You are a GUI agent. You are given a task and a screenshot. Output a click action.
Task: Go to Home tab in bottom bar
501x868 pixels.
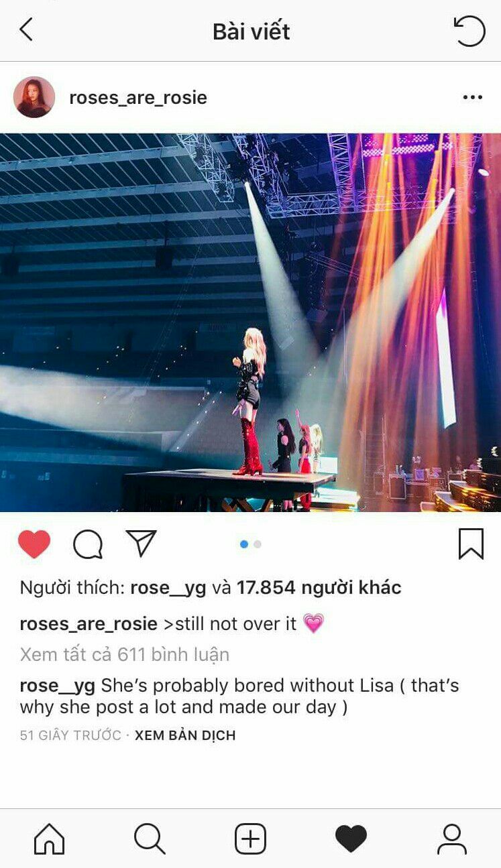[50, 839]
